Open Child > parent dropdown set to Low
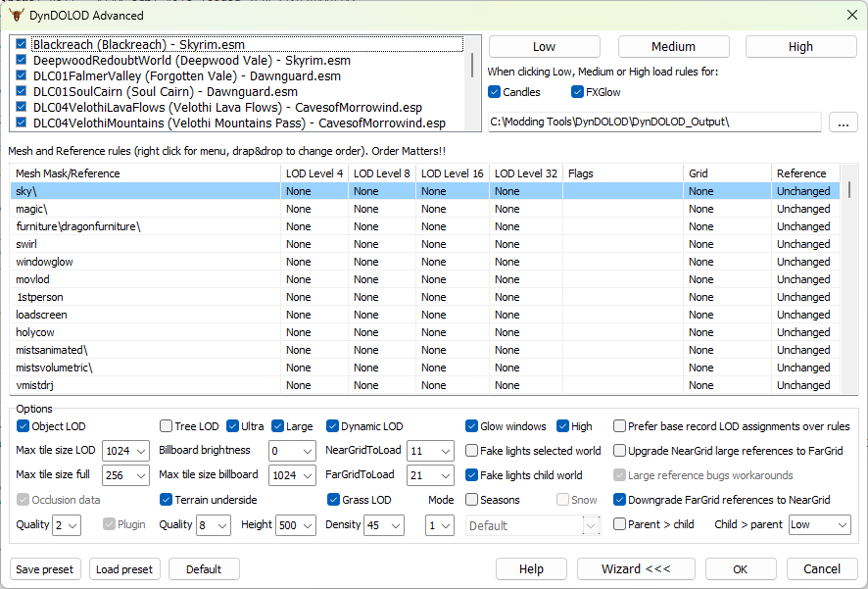 click(819, 524)
